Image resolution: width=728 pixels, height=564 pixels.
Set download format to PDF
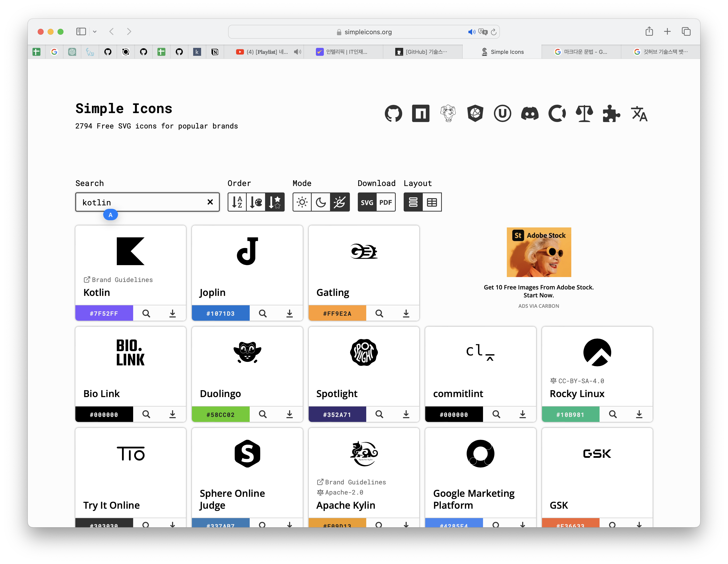point(386,202)
